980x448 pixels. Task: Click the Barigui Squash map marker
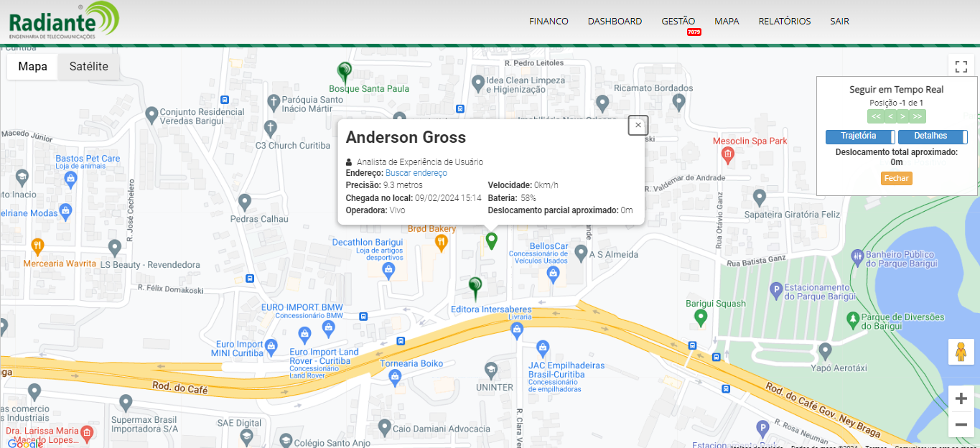(x=701, y=317)
